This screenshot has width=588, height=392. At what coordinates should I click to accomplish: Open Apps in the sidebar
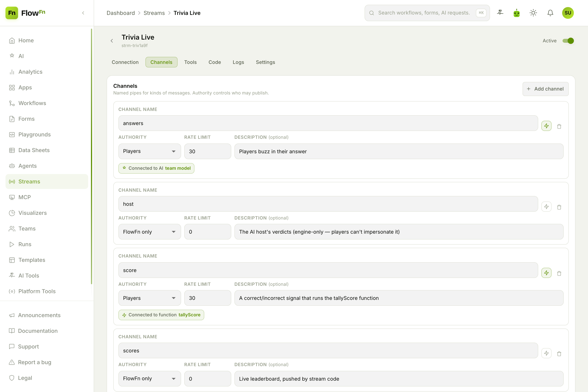click(x=47, y=87)
